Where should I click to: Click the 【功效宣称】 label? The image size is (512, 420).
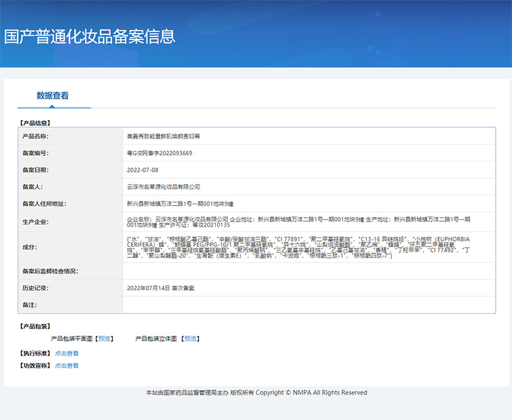click(x=35, y=366)
